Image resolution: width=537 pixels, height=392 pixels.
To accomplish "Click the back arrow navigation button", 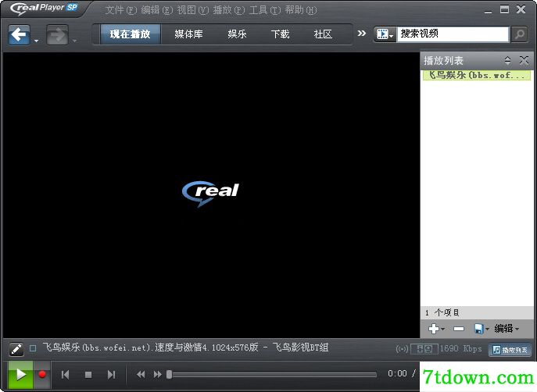I will click(x=19, y=34).
